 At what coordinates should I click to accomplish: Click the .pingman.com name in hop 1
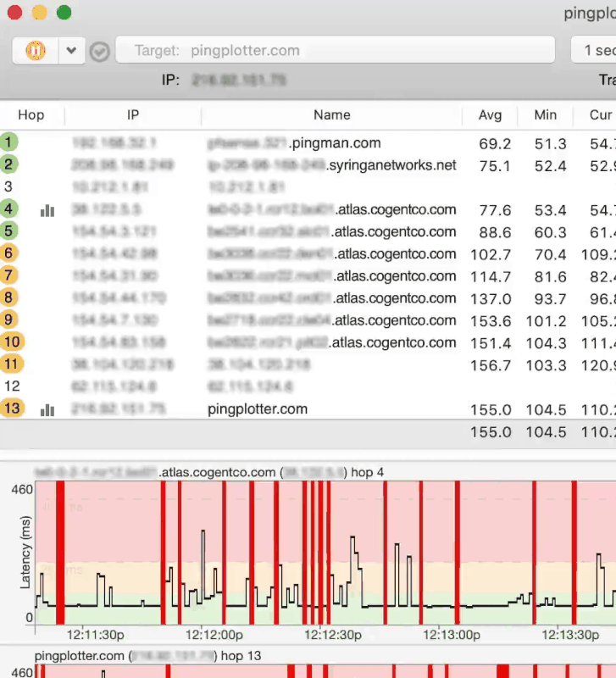coord(335,143)
